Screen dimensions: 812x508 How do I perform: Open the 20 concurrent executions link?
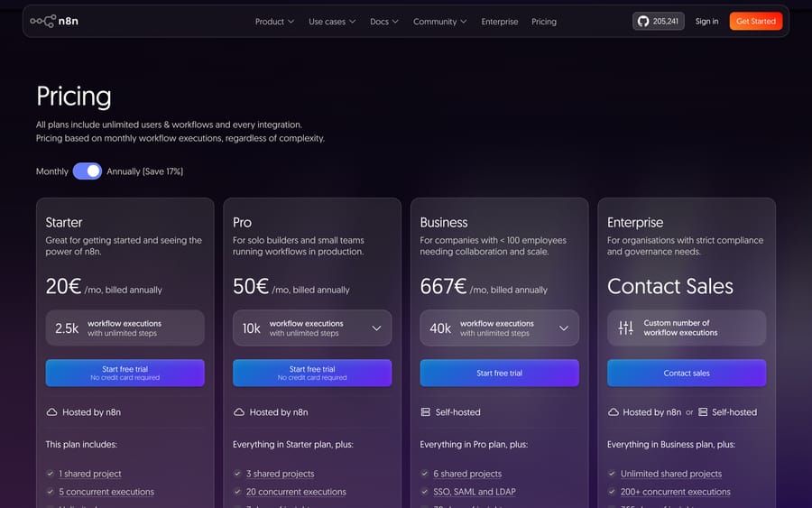[296, 492]
